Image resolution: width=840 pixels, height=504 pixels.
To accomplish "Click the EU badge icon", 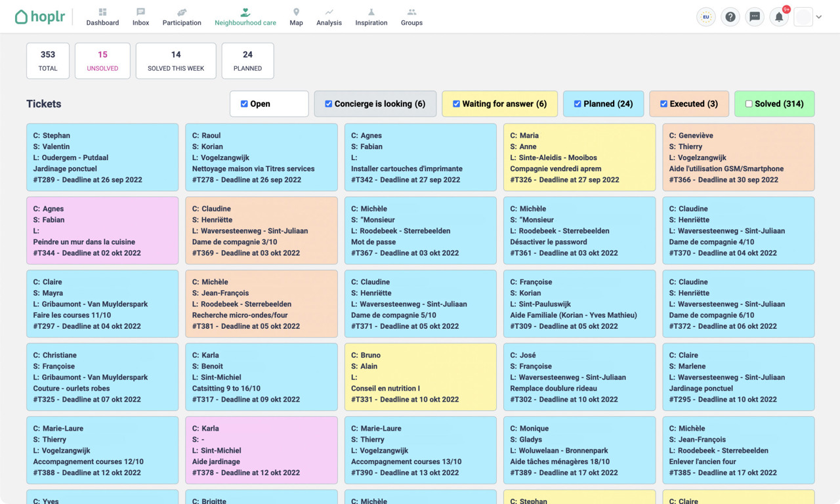I will point(706,17).
